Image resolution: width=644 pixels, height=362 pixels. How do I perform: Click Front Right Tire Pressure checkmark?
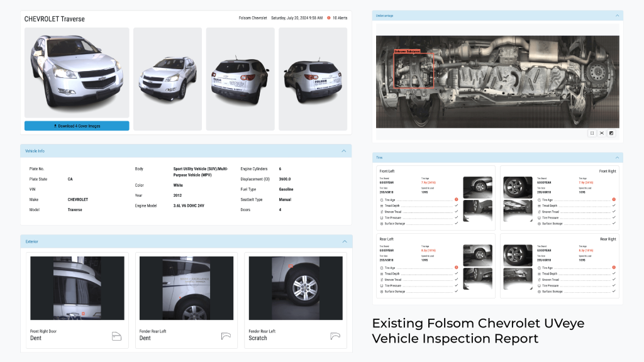pos(614,217)
